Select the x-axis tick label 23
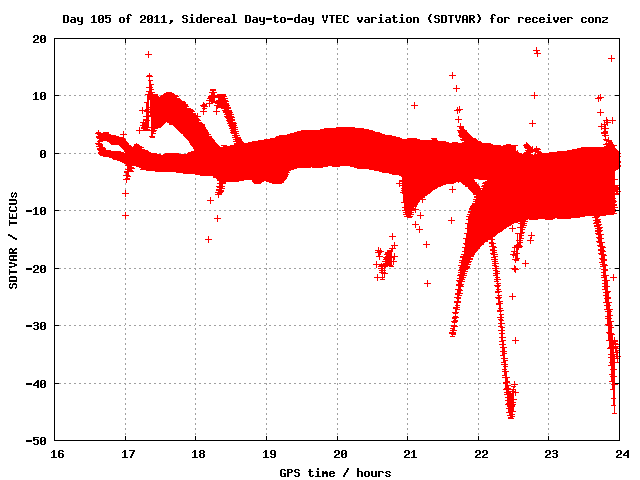 (x=549, y=453)
